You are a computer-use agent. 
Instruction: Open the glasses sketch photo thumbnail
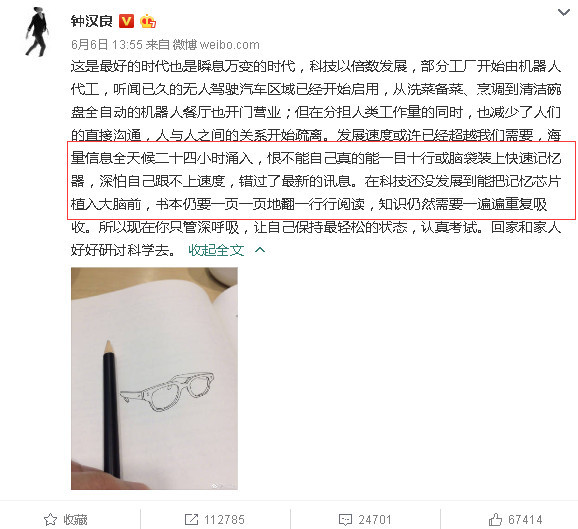pyautogui.click(x=154, y=379)
